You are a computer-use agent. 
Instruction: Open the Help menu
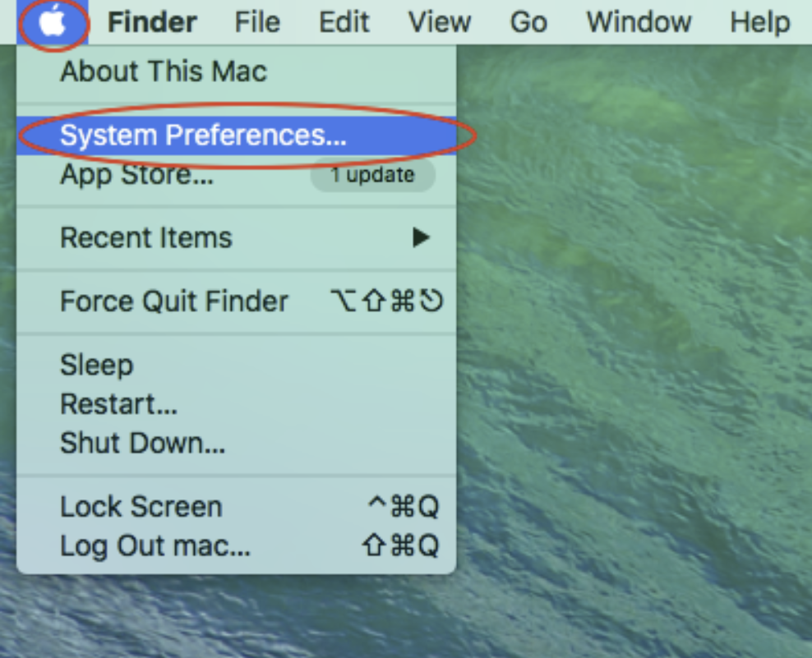pyautogui.click(x=759, y=22)
